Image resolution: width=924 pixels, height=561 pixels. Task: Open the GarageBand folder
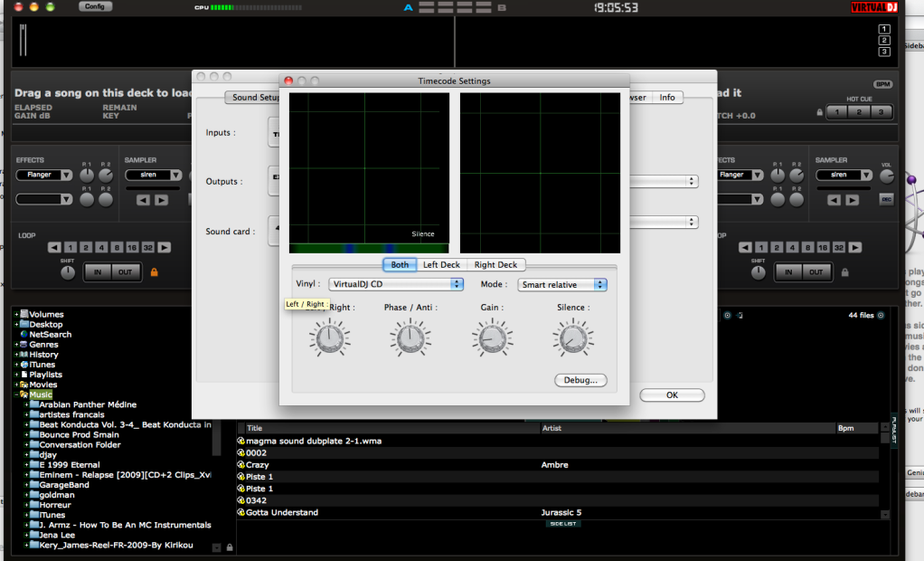coord(63,485)
